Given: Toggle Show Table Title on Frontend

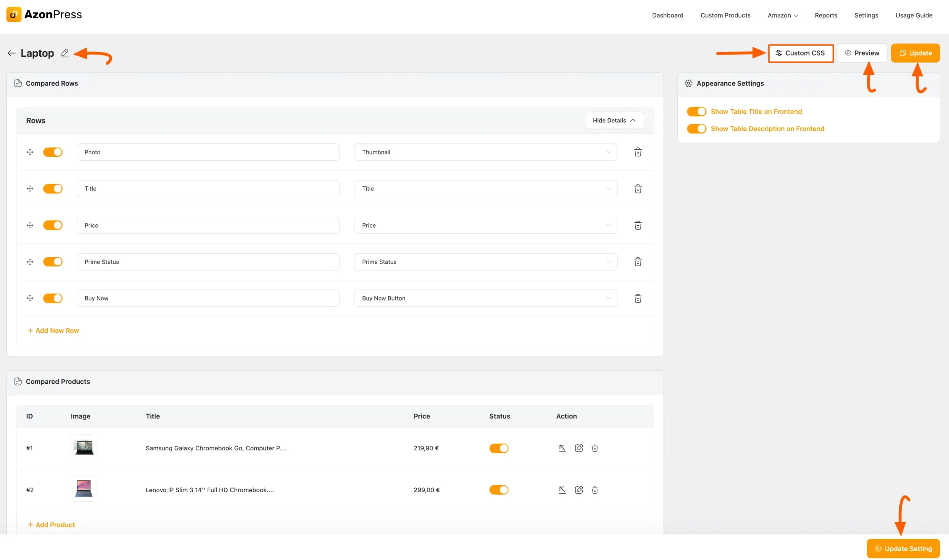Looking at the screenshot, I should point(696,112).
